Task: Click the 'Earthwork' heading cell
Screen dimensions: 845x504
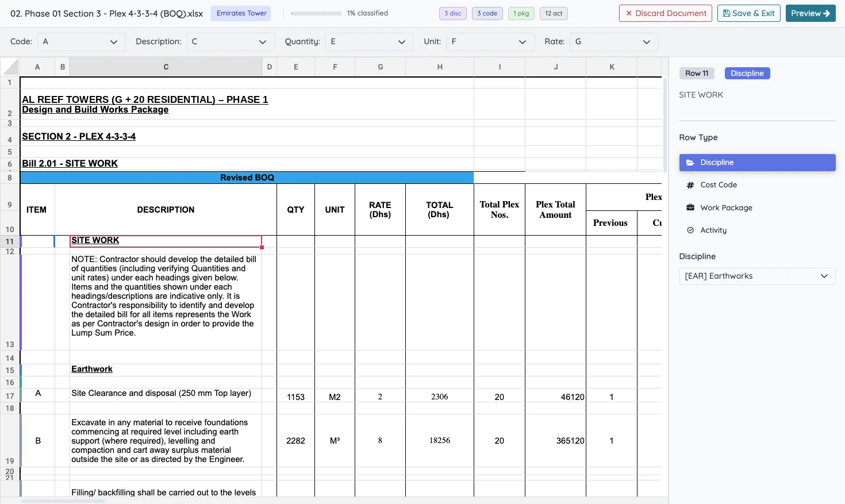Action: pyautogui.click(x=166, y=370)
